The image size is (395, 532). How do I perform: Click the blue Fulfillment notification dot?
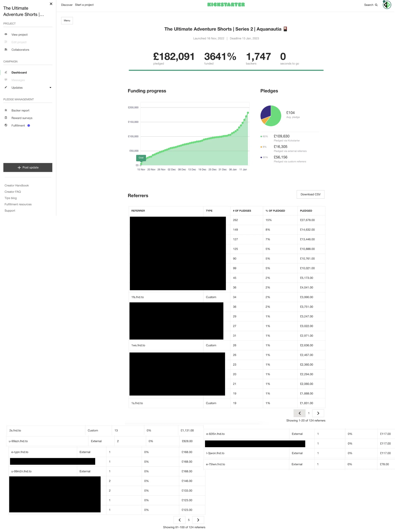tap(29, 125)
